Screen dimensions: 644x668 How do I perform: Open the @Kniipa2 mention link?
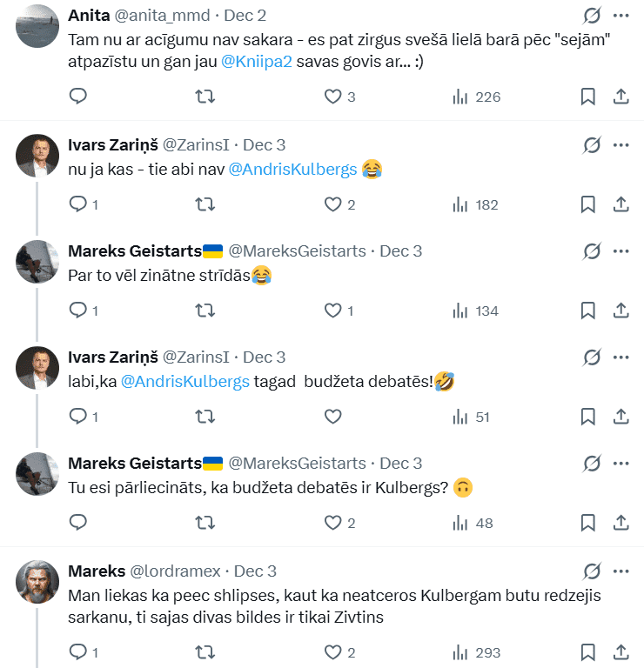258,63
